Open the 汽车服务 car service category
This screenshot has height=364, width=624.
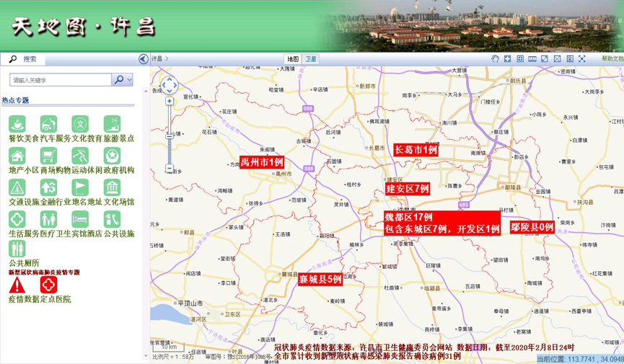(x=48, y=124)
